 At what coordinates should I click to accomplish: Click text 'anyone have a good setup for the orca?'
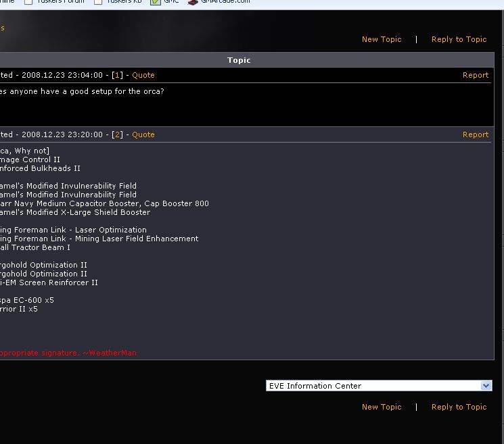click(x=87, y=91)
